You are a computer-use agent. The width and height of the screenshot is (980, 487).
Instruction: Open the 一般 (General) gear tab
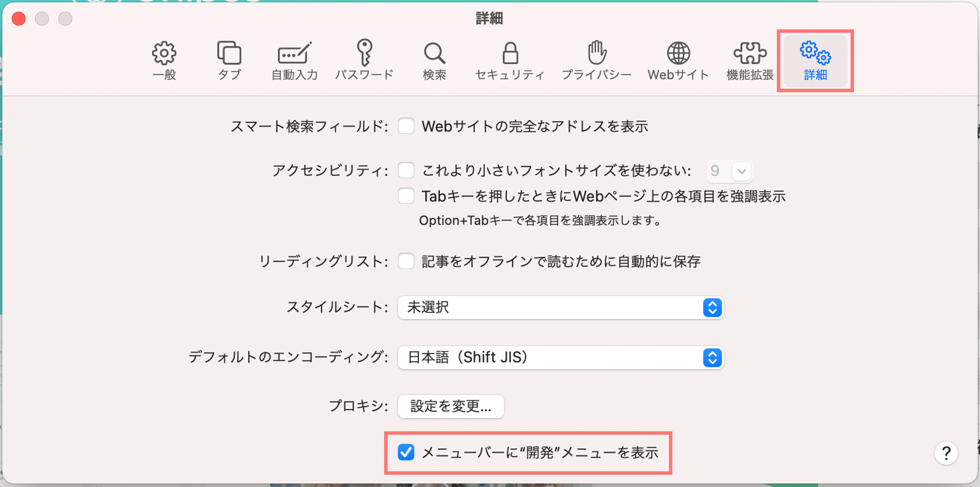(x=164, y=61)
